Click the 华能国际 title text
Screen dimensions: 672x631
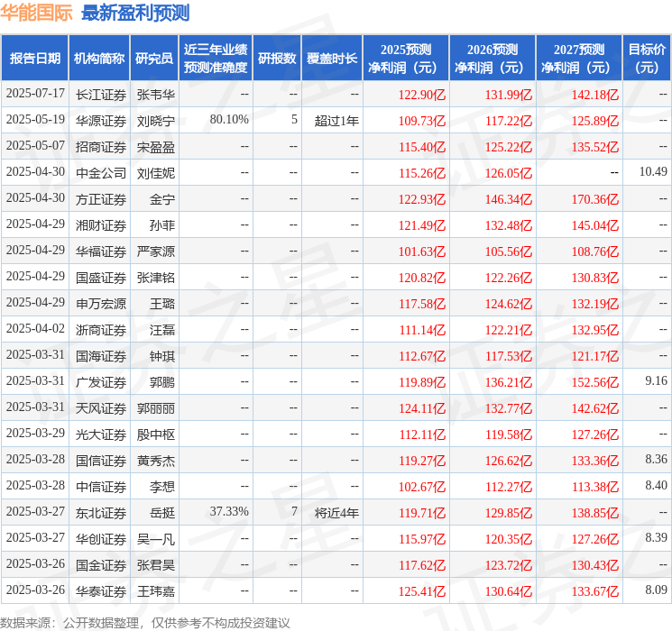click(x=36, y=13)
